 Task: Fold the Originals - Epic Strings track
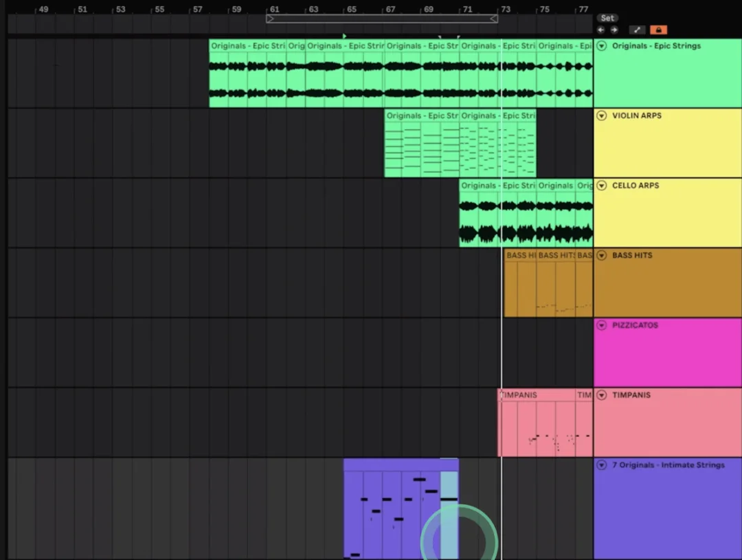coord(601,46)
